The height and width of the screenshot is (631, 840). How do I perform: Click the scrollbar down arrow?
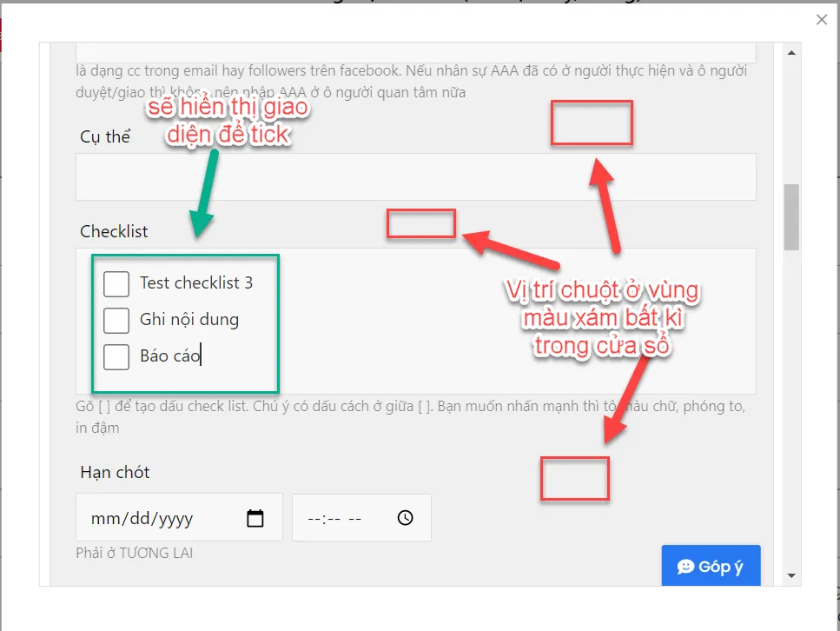791,575
